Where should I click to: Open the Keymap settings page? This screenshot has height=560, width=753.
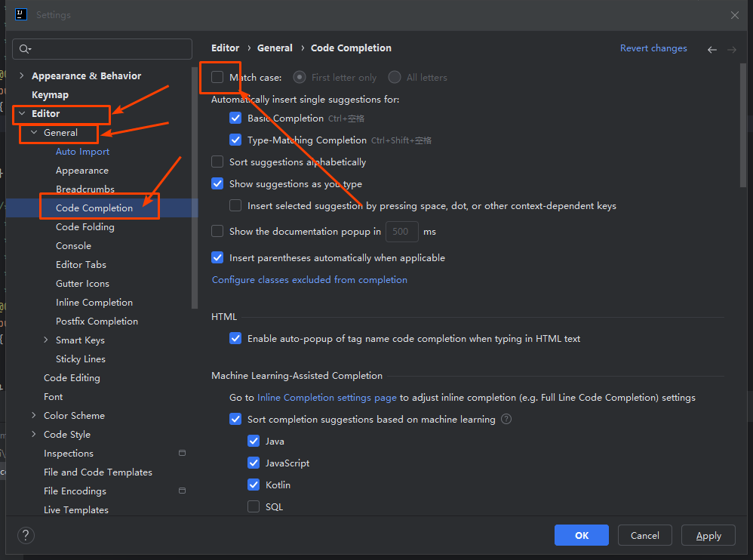pos(50,94)
